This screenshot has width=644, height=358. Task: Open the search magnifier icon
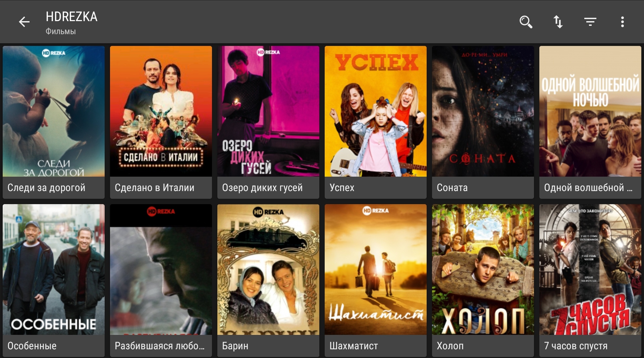(x=526, y=22)
